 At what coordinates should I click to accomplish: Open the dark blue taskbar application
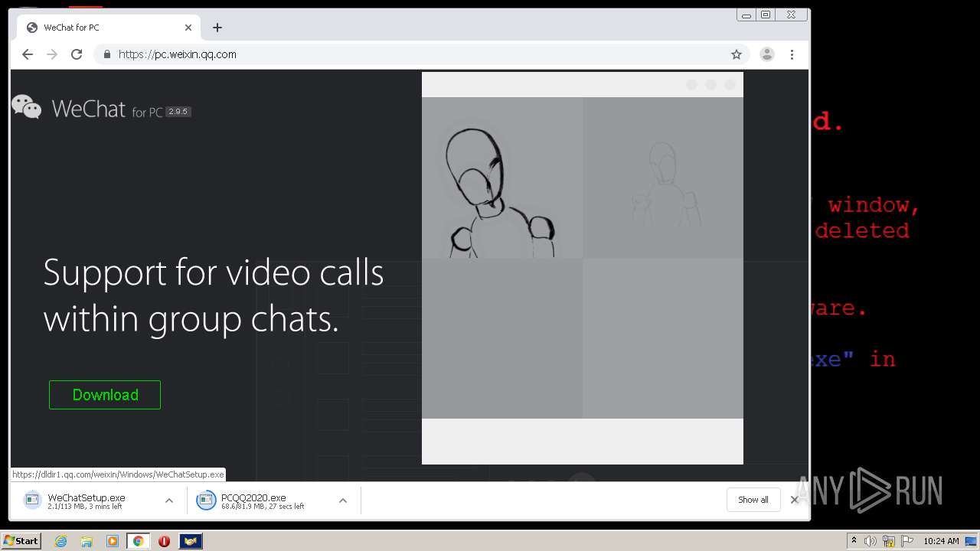pyautogui.click(x=191, y=541)
